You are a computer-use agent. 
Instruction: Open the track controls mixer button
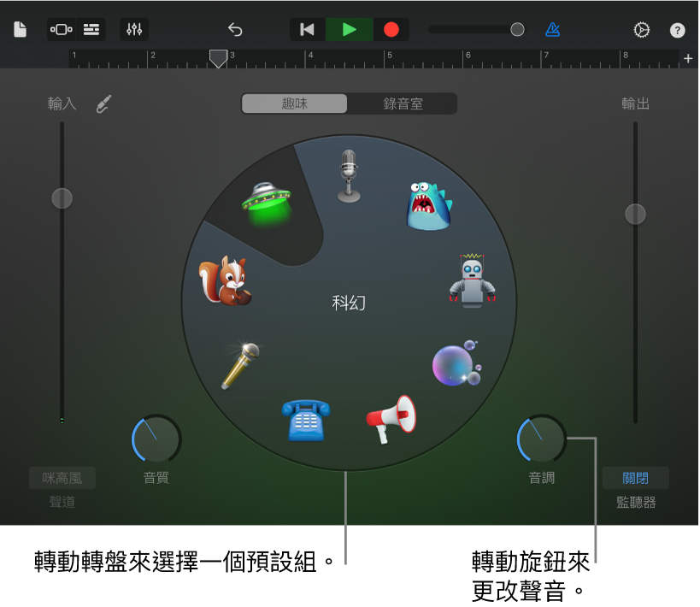134,29
